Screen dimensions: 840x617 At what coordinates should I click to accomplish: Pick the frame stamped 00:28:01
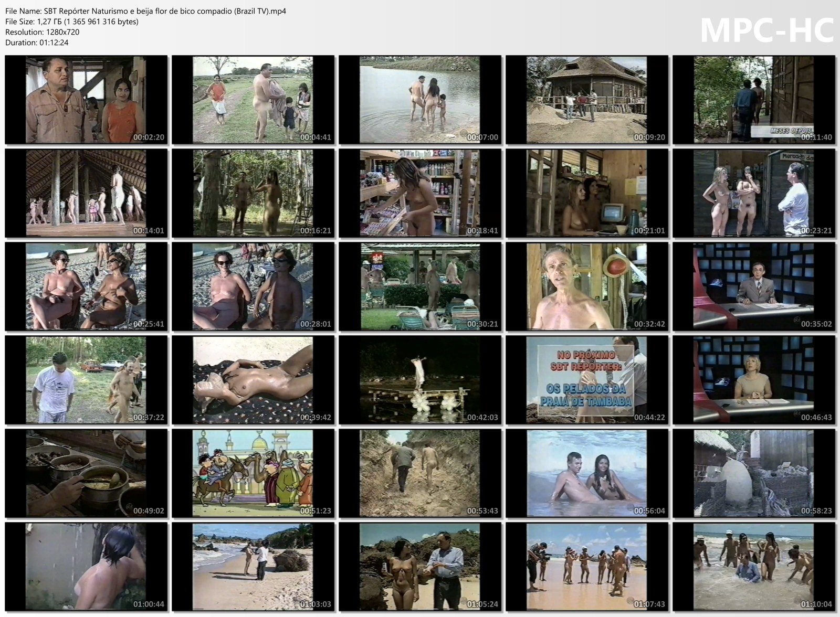point(253,286)
